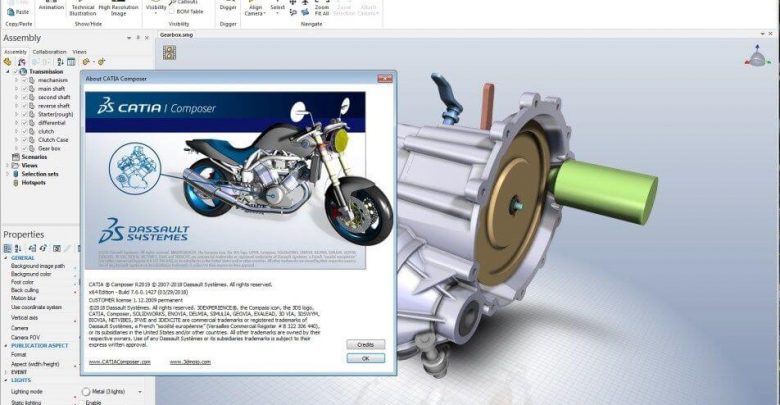Open the Select dropdown in Navigate group
Screen dimensions: 780x405
coord(278,8)
